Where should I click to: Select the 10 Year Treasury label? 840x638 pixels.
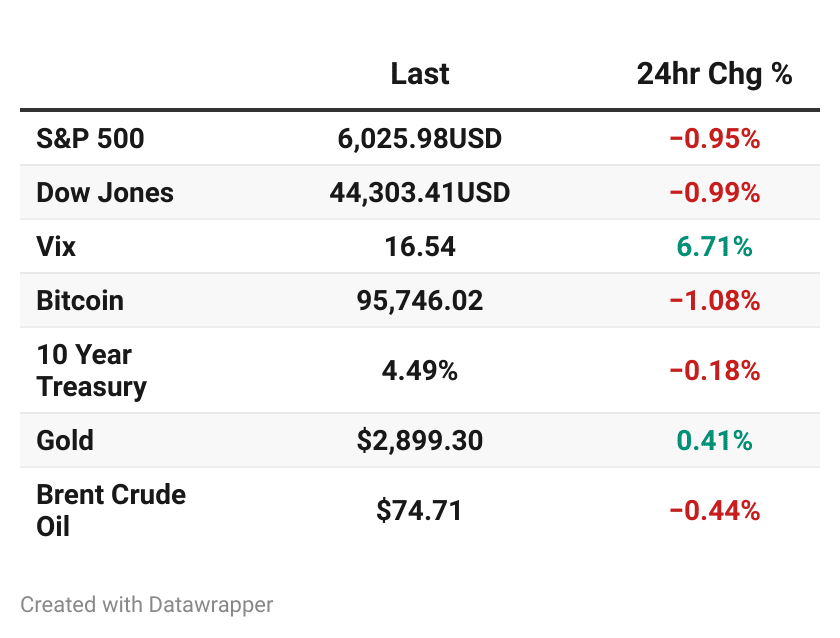[91, 371]
